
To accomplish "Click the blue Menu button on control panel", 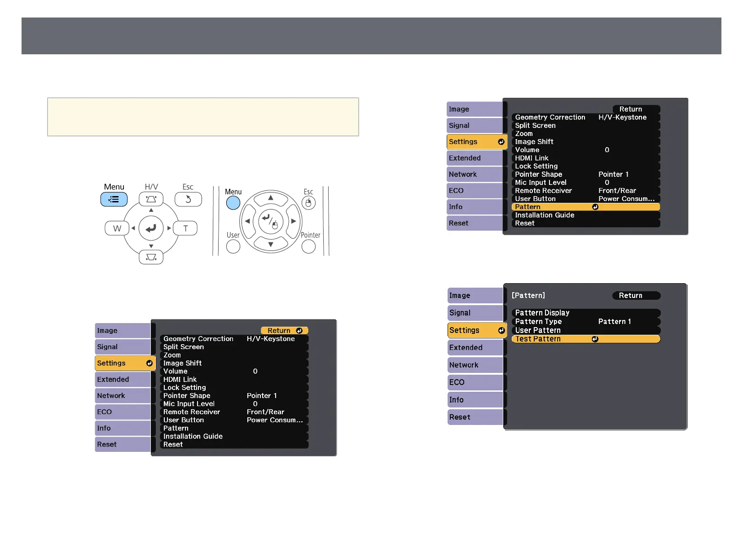I will (x=114, y=199).
